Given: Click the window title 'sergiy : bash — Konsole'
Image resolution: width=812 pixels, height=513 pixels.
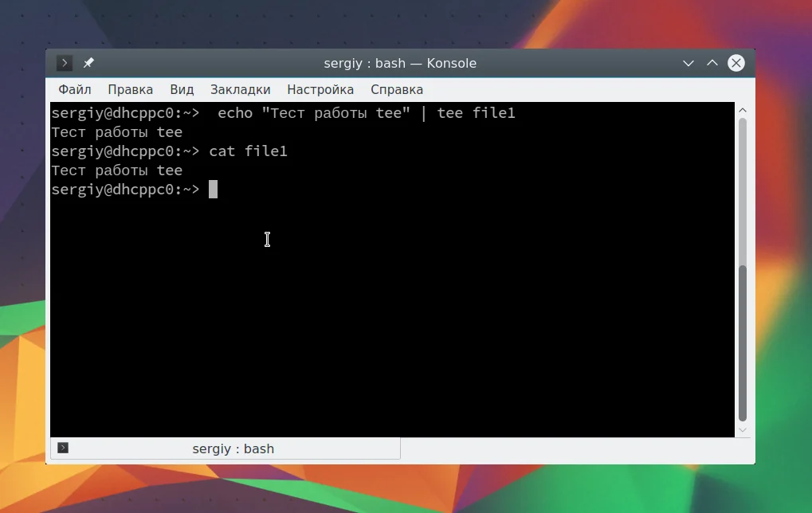Looking at the screenshot, I should pyautogui.click(x=400, y=63).
